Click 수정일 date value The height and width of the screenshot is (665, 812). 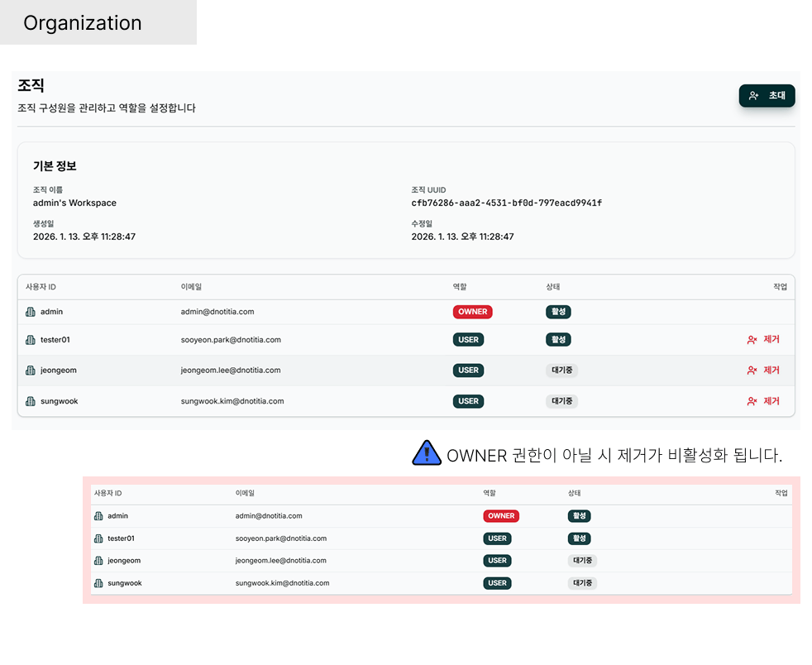coord(462,237)
